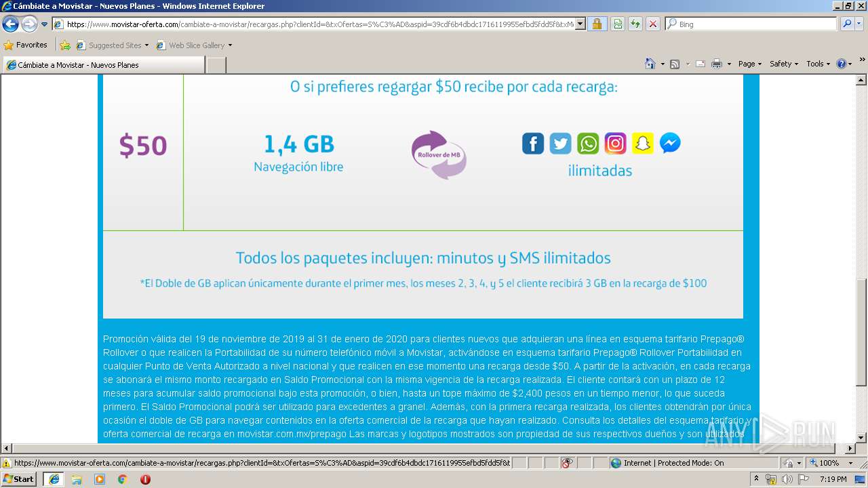Click the Read Mail icon
Screen dimensions: 868x488
[701, 64]
